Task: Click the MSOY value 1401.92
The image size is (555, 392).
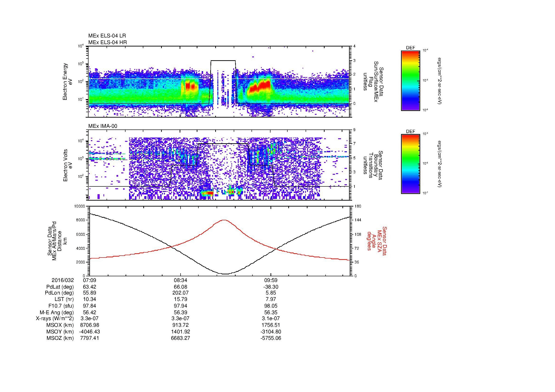Action: (180, 332)
